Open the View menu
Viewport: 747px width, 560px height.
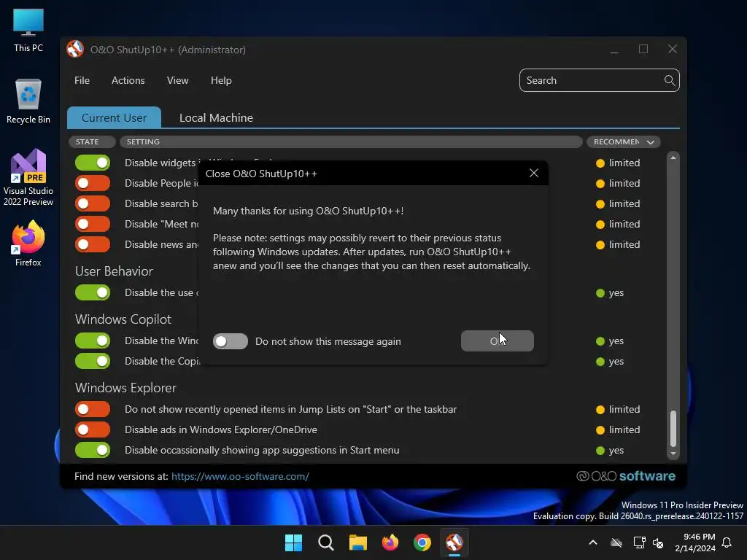click(178, 80)
